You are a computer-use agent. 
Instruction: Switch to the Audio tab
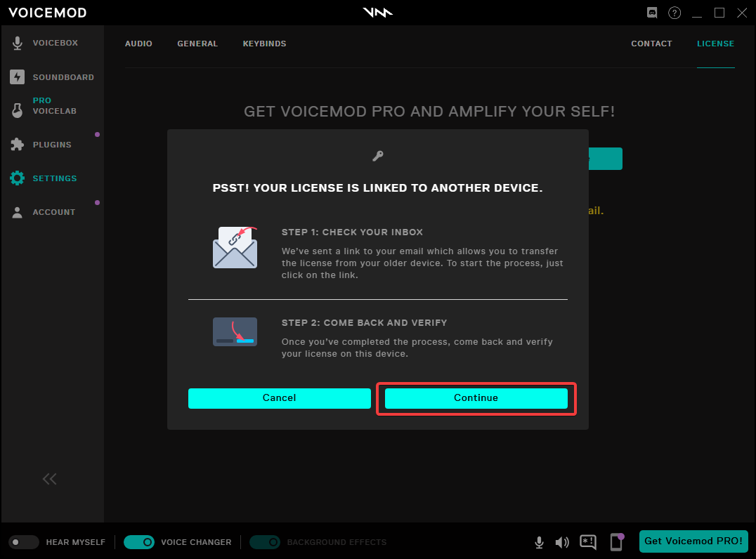click(138, 44)
